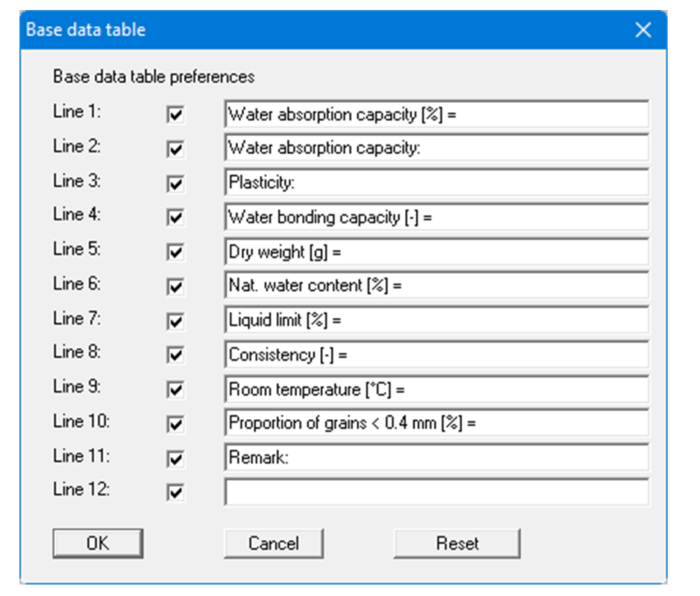The height and width of the screenshot is (596, 700).
Task: Focus the Dry weight [g] field
Action: (436, 252)
